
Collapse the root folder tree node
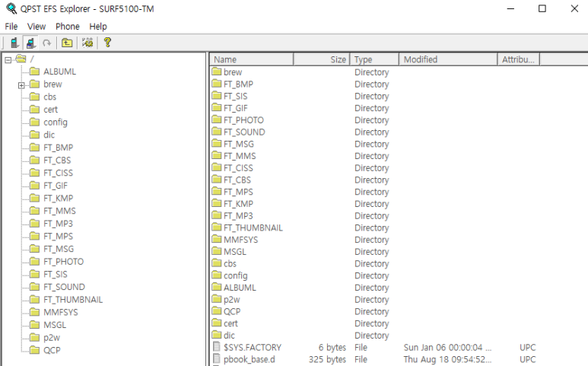tap(8, 60)
